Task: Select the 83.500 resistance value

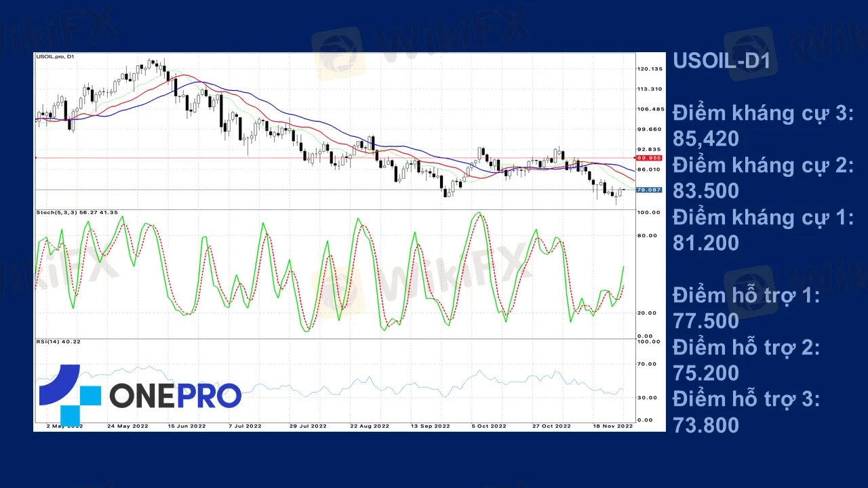Action: pyautogui.click(x=706, y=191)
